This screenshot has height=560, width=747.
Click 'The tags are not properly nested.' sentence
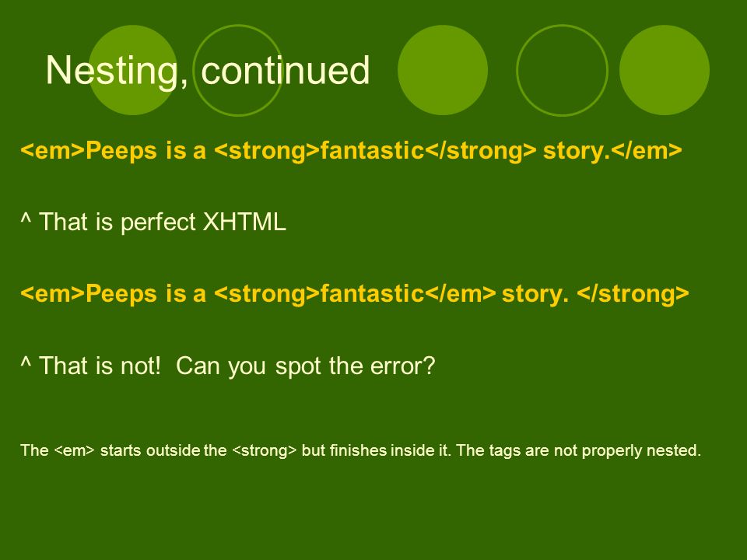(578, 450)
